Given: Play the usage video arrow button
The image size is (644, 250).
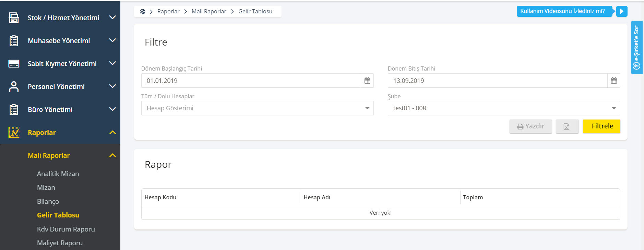Looking at the screenshot, I should (x=622, y=11).
